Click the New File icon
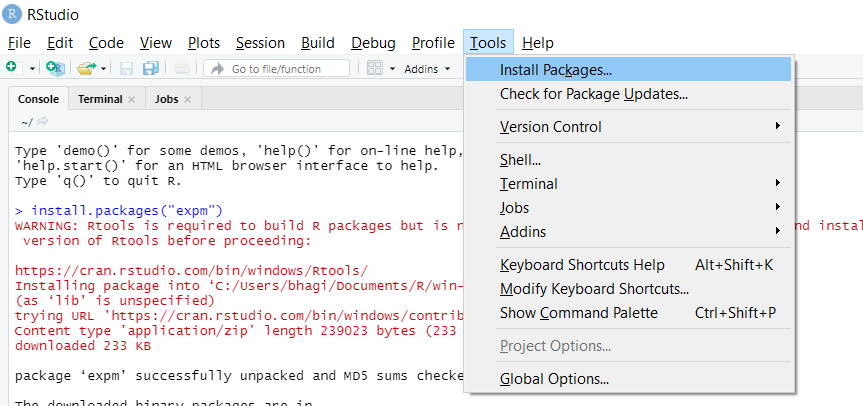This screenshot has width=863, height=406. pyautogui.click(x=12, y=68)
